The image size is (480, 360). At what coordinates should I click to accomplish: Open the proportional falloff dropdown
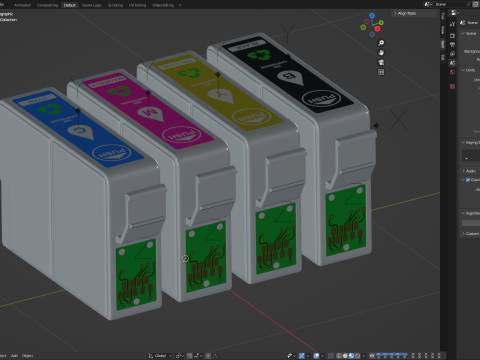point(216,356)
